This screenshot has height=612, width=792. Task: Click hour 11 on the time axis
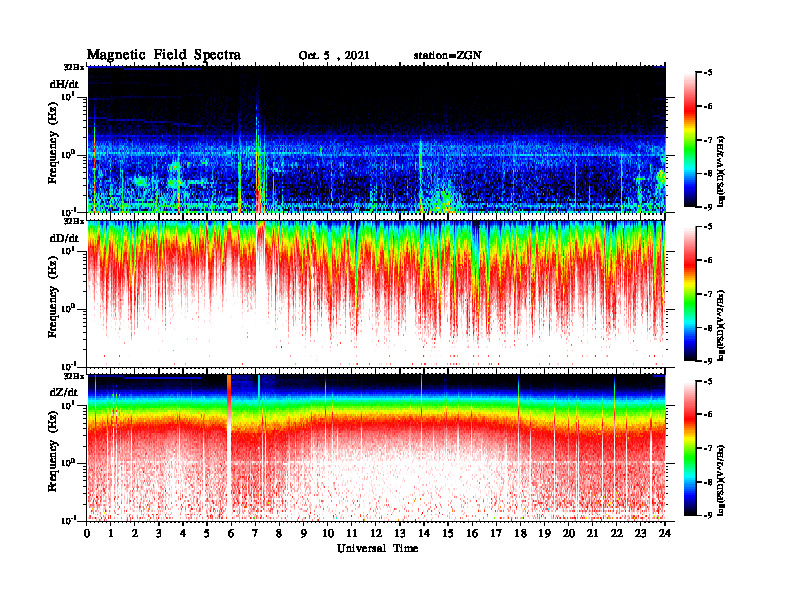click(x=352, y=534)
